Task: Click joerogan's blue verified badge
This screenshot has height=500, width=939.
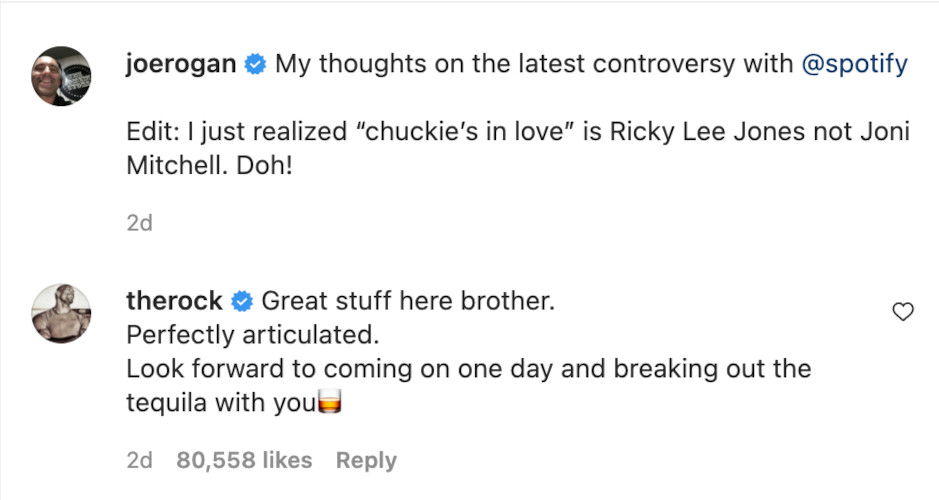Action: [x=256, y=66]
